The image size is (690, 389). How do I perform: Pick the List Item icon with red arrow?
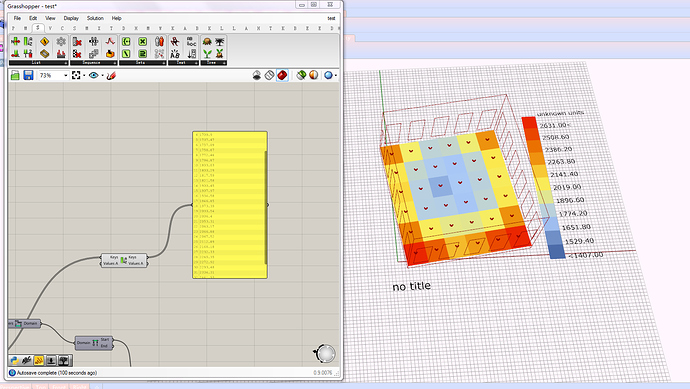pos(15,54)
